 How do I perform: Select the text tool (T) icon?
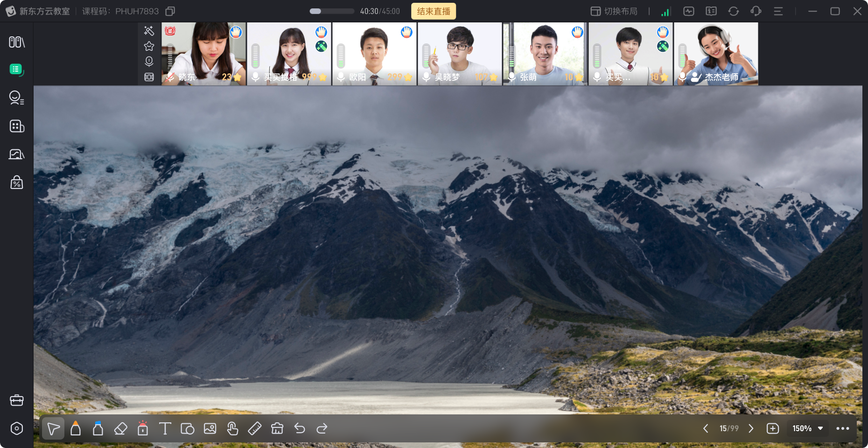[165, 428]
